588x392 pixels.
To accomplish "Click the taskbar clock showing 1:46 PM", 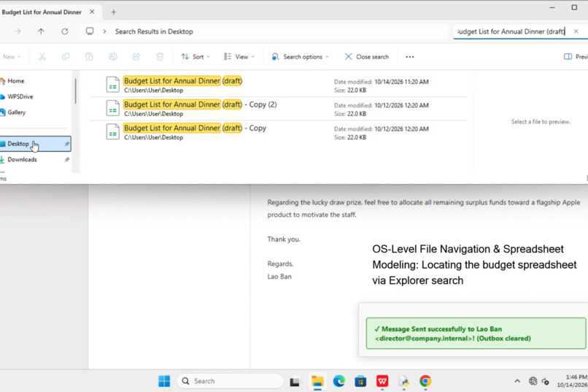I will [x=572, y=381].
